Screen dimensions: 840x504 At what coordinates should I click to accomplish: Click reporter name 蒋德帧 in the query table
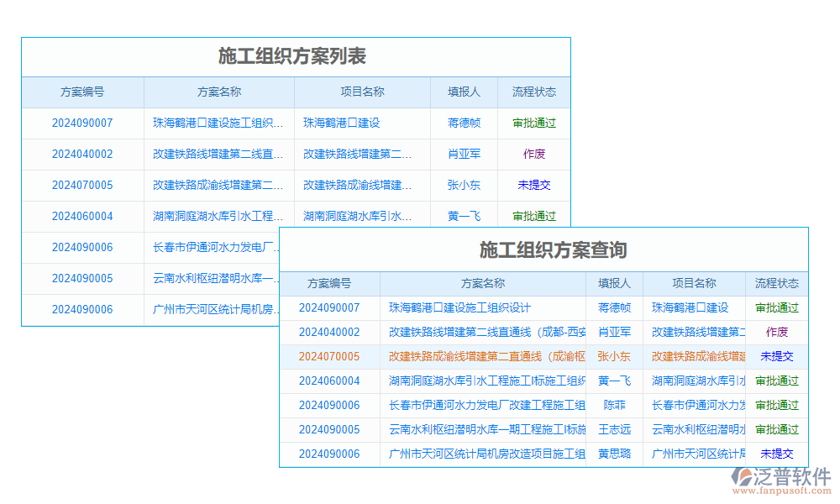pyautogui.click(x=614, y=307)
